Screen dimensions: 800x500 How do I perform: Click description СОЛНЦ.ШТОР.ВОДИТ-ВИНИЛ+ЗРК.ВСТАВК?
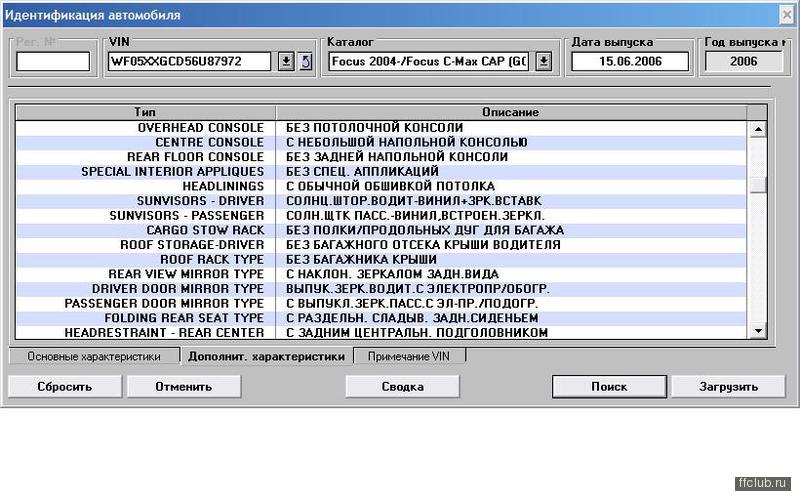tap(414, 201)
